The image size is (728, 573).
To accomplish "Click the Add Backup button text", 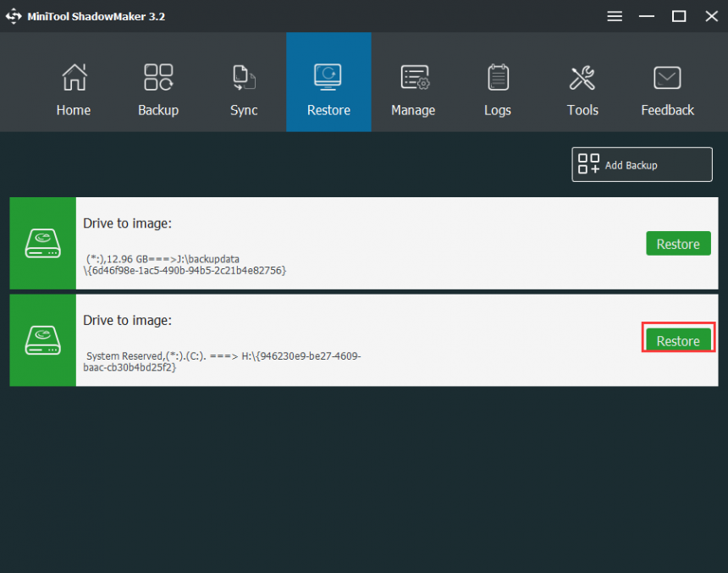I will coord(631,165).
